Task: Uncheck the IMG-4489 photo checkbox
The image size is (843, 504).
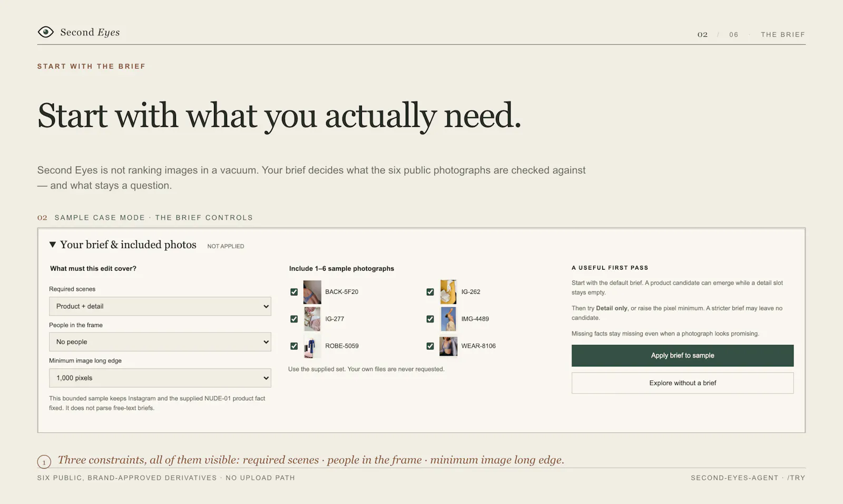Action: (x=430, y=319)
